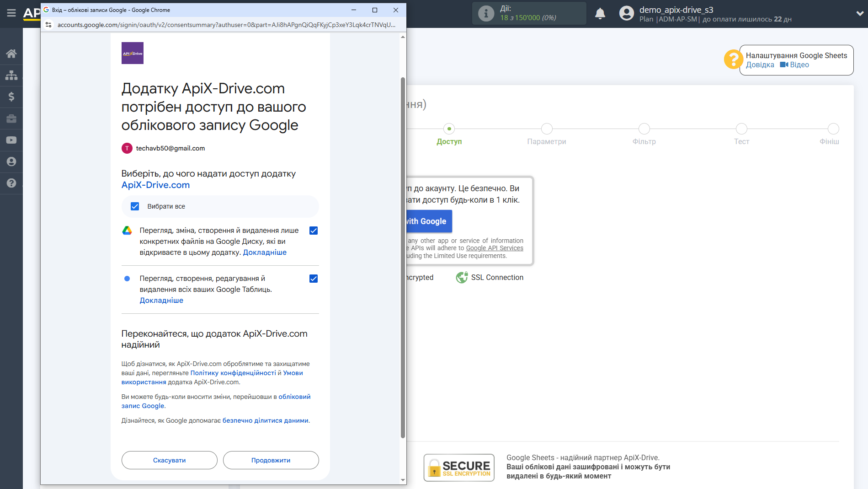The height and width of the screenshot is (489, 868).
Task: Click the popup vertical scrollbar
Action: coord(403,258)
